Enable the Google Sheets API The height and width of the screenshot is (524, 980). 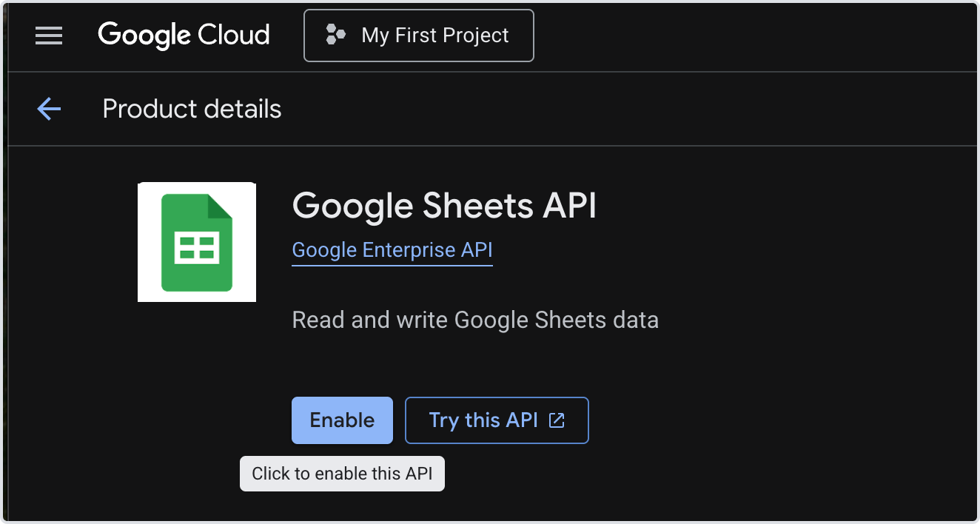pos(342,420)
